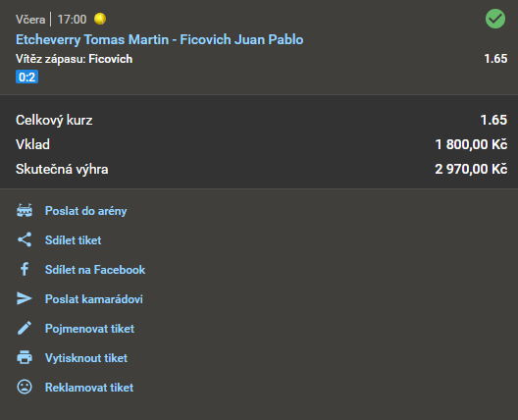This screenshot has width=518, height=420.
Task: Select Sdílet na Facebook
Action: point(95,270)
